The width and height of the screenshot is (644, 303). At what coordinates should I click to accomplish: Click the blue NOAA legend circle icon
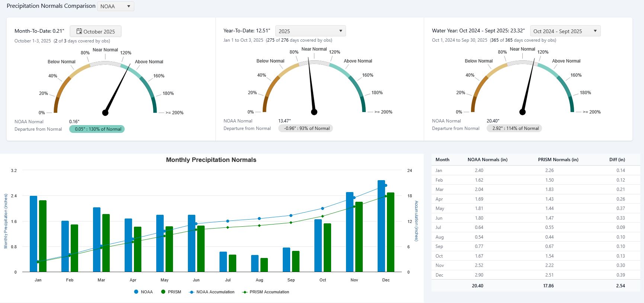pos(136,292)
